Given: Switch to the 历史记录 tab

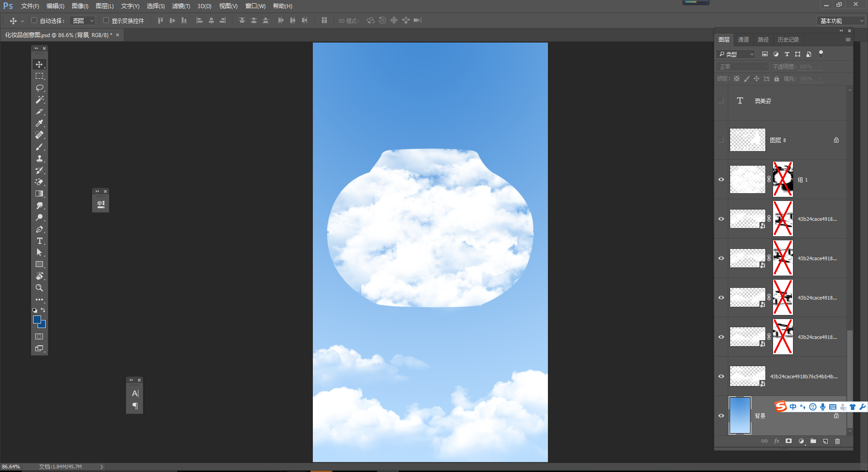Looking at the screenshot, I should coord(788,40).
